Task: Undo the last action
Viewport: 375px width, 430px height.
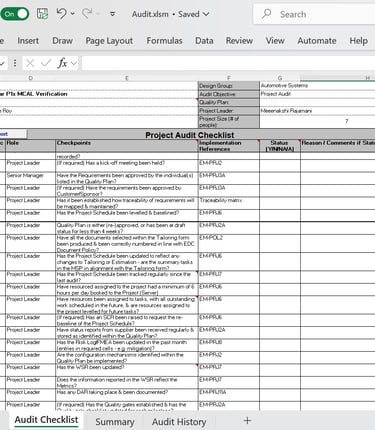Action: pos(61,14)
